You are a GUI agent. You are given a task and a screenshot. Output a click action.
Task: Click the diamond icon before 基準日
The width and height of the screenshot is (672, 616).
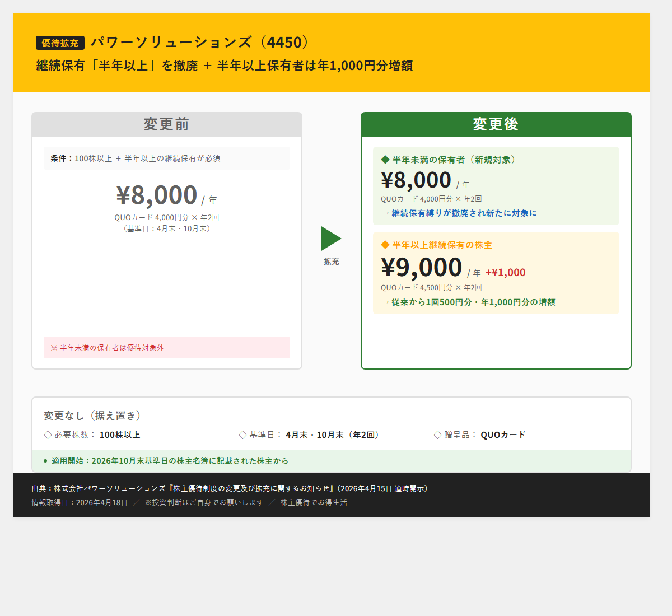point(242,435)
